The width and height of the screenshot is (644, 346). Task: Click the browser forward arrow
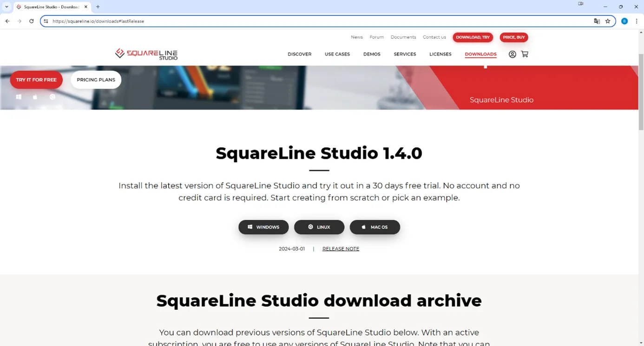(x=20, y=21)
